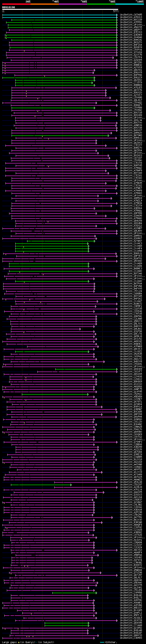Click the orange ~40% identity legend swatch

(x=45, y=4)
